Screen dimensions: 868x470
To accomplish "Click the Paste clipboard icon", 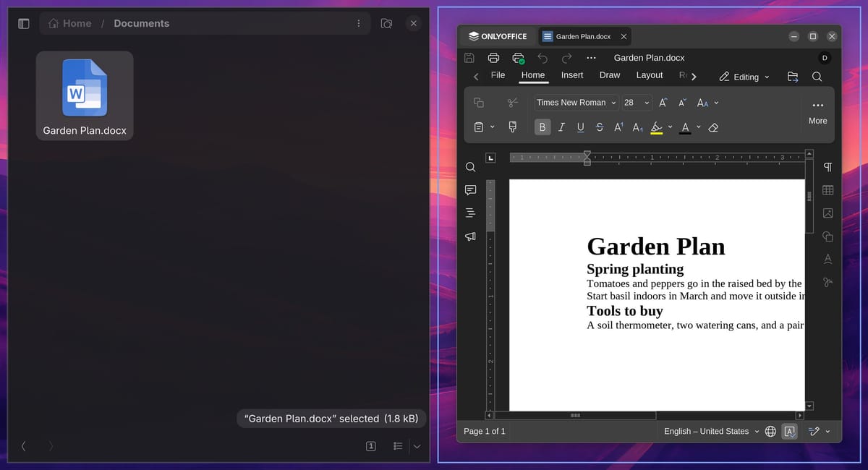I will pyautogui.click(x=478, y=127).
